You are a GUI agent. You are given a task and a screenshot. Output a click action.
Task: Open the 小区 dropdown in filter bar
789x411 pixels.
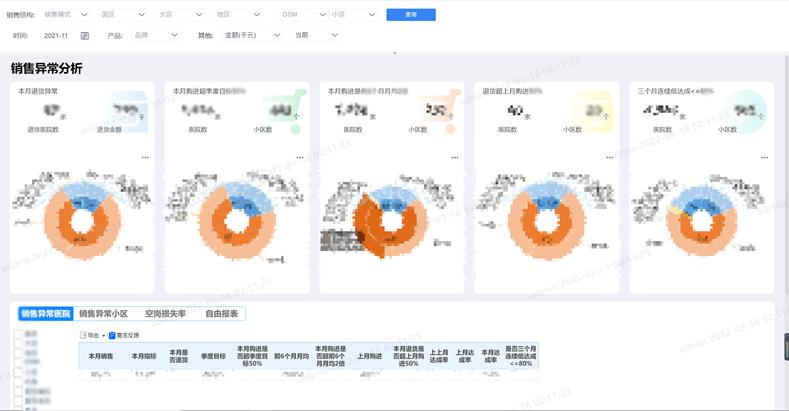point(353,15)
